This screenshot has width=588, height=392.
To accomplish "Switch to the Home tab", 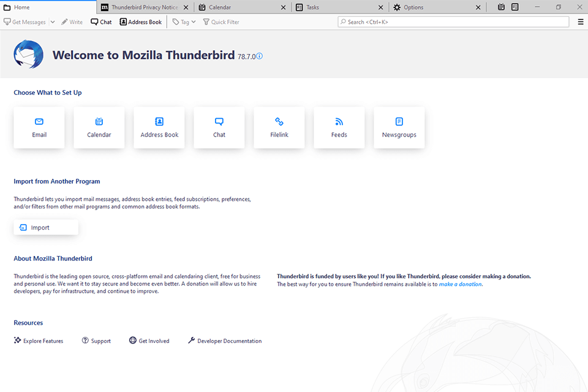I will point(48,7).
